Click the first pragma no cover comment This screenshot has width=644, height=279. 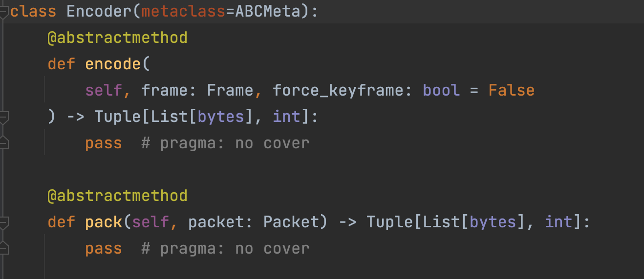coord(225,143)
